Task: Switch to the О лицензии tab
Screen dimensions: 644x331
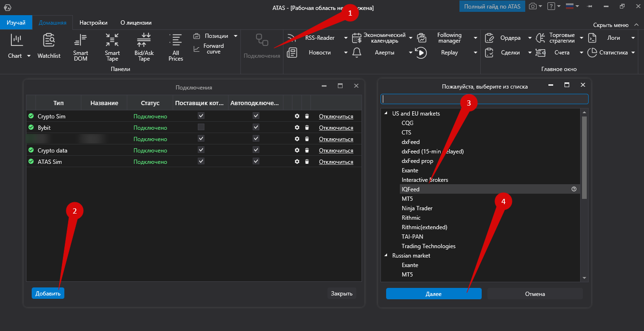Action: tap(136, 22)
